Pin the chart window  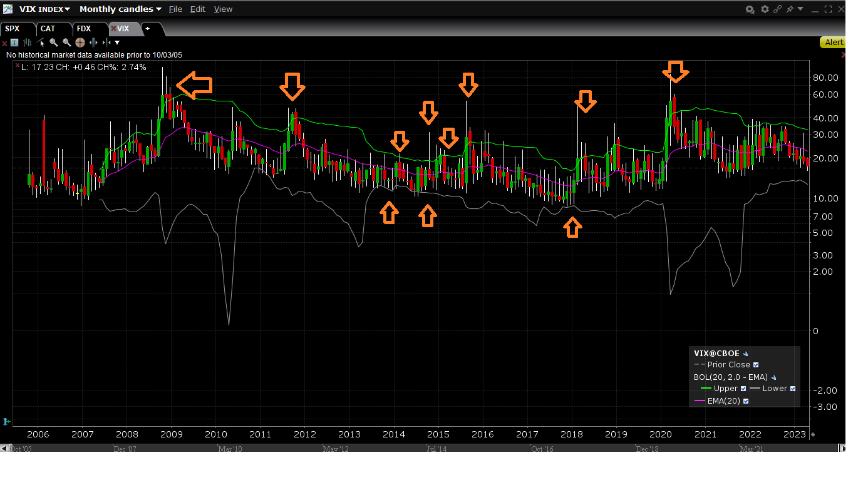790,9
